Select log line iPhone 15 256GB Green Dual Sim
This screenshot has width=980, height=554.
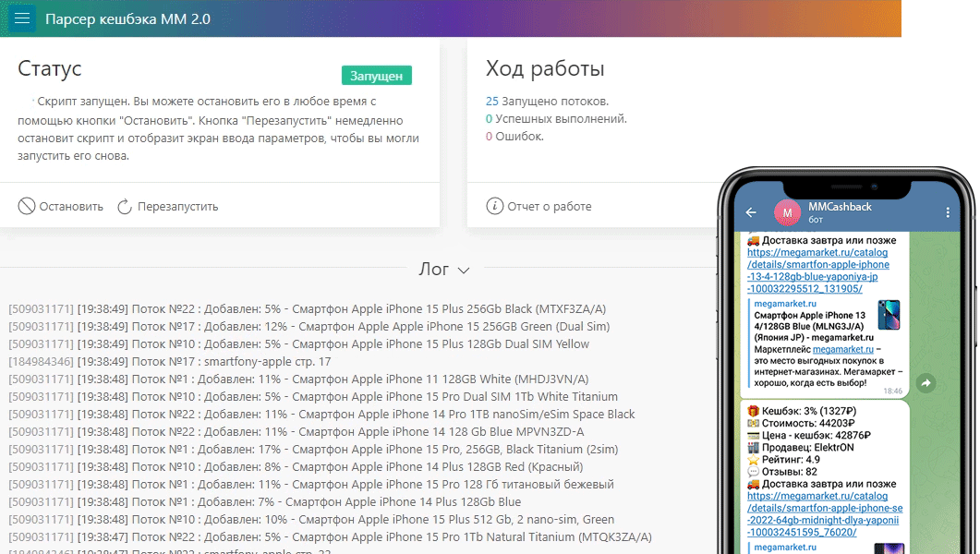pos(309,326)
